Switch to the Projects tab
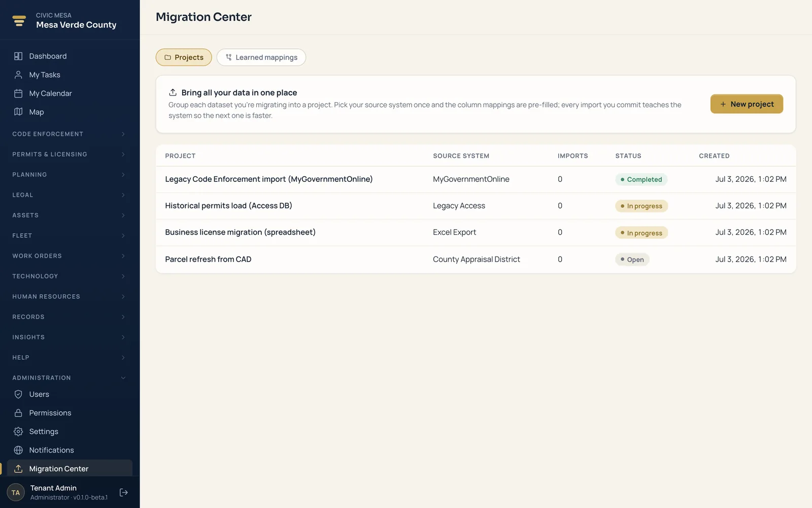This screenshot has width=812, height=508. [x=184, y=57]
